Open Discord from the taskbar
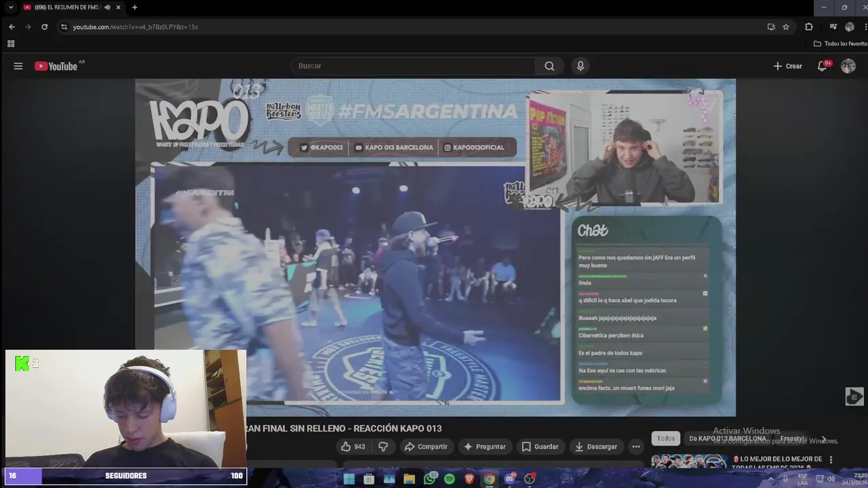The width and height of the screenshot is (868, 488). [510, 479]
